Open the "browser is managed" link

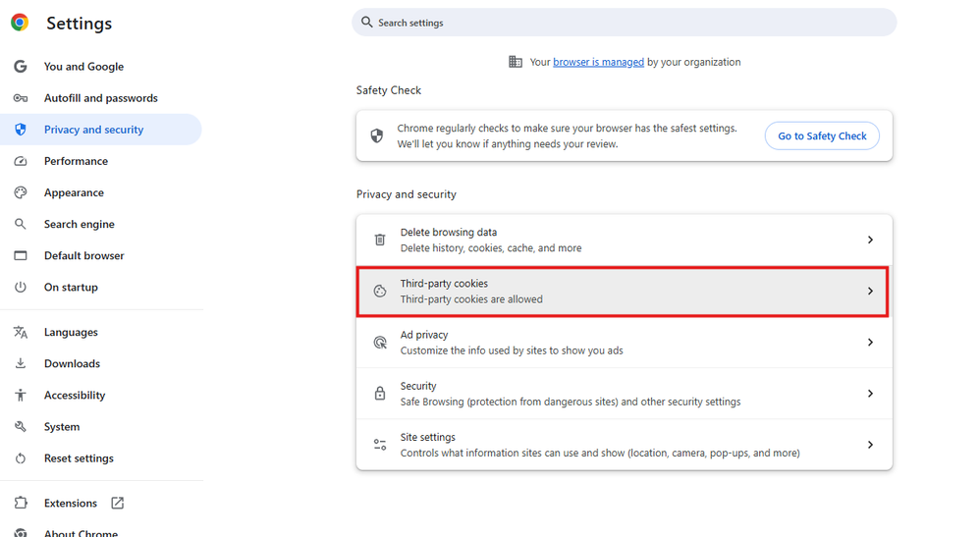[x=598, y=62]
